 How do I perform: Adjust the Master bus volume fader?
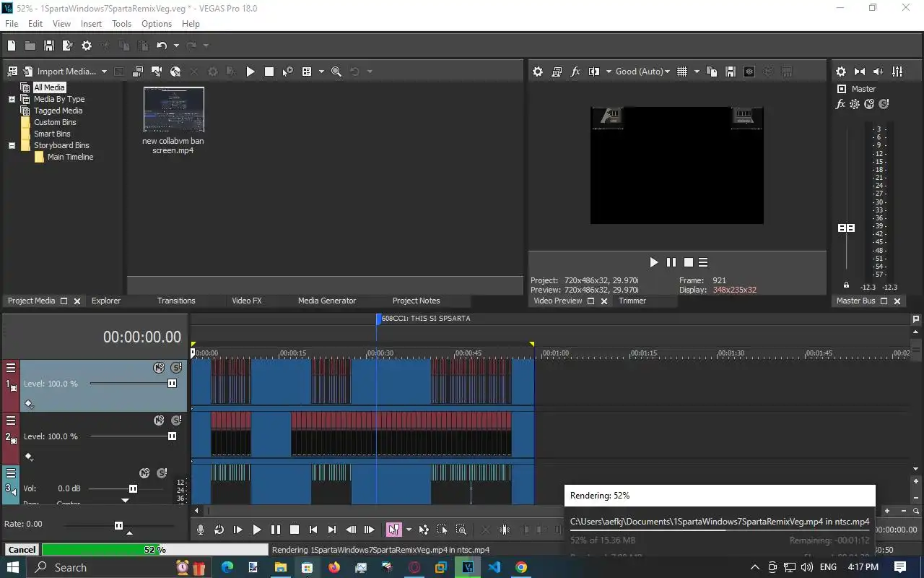click(x=846, y=228)
